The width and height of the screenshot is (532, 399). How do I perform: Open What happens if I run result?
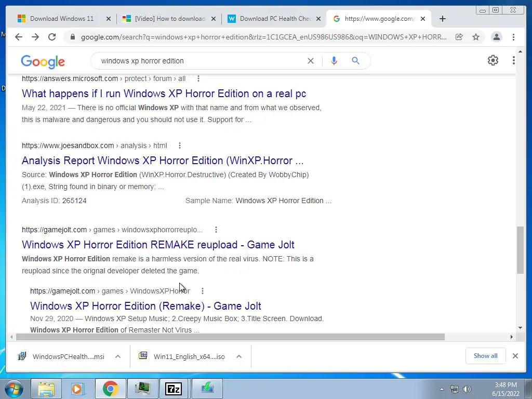164,94
